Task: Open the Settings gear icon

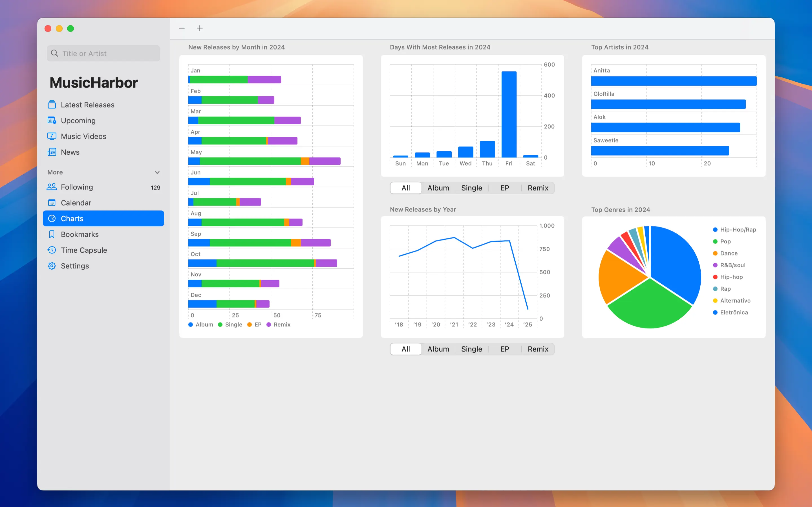Action: click(52, 266)
